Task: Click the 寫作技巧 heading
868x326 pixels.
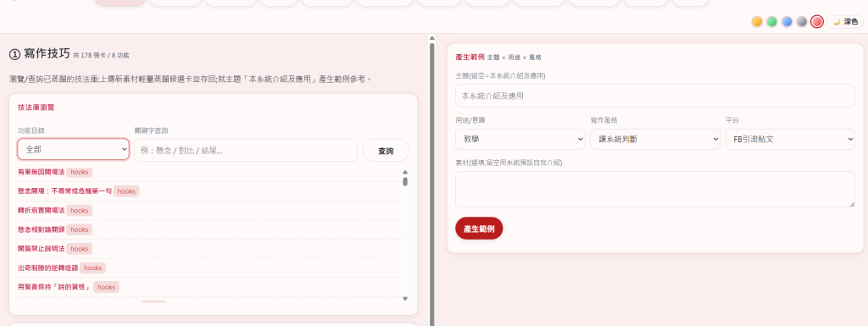Action: point(40,53)
